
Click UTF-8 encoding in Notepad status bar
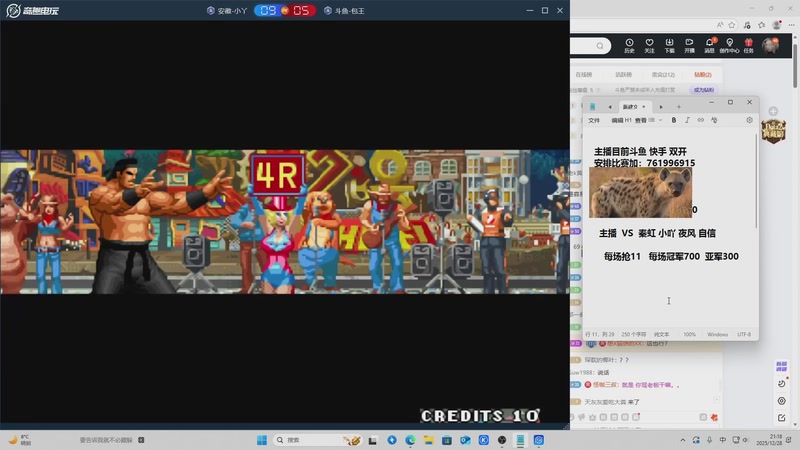[744, 334]
